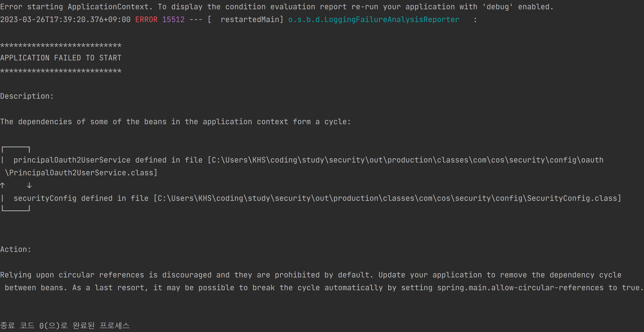Screen dimensions: 644x332
Task: Click the principalOauth2UserService bean name
Action: [72, 160]
